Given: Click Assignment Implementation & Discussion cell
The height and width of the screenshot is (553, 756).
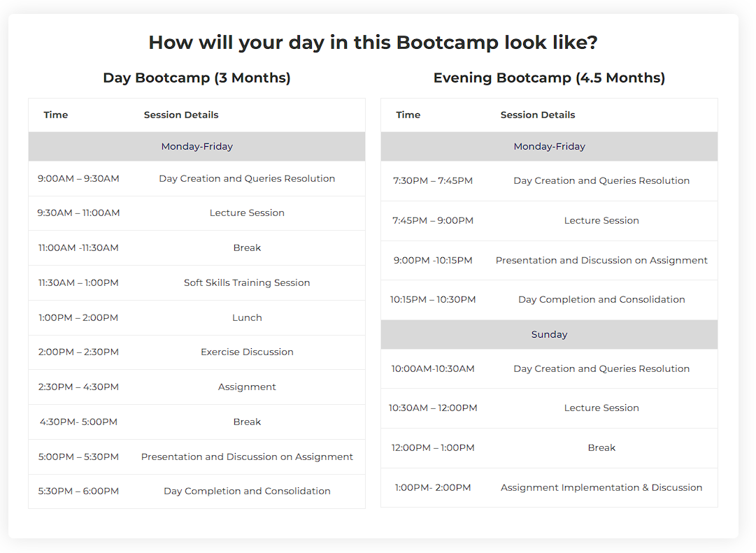Looking at the screenshot, I should click(x=601, y=488).
